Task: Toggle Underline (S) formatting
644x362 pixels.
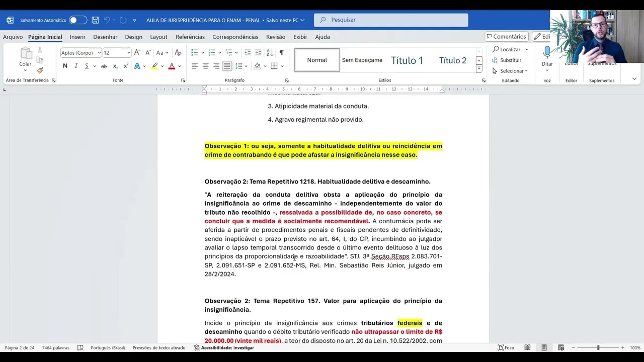Action: (x=87, y=66)
